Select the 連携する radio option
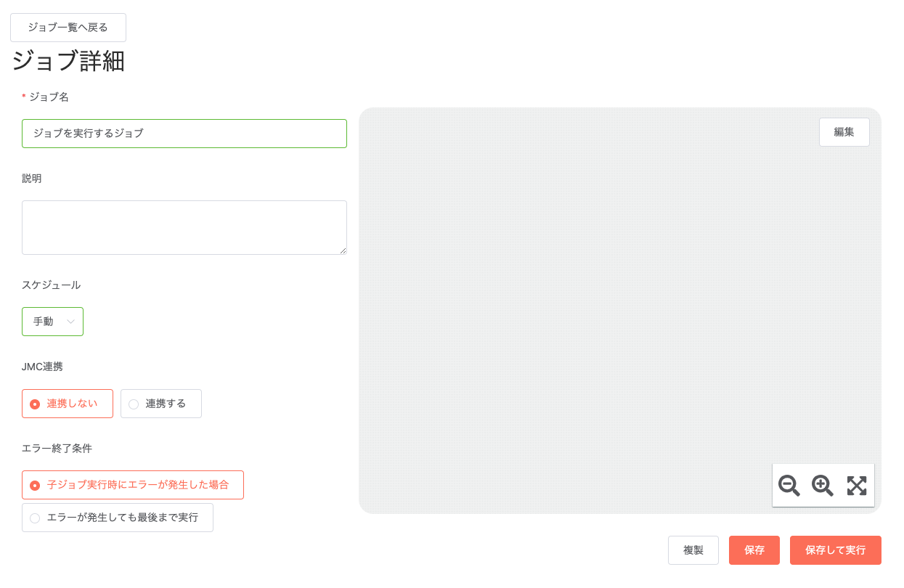904x588 pixels. click(x=161, y=404)
